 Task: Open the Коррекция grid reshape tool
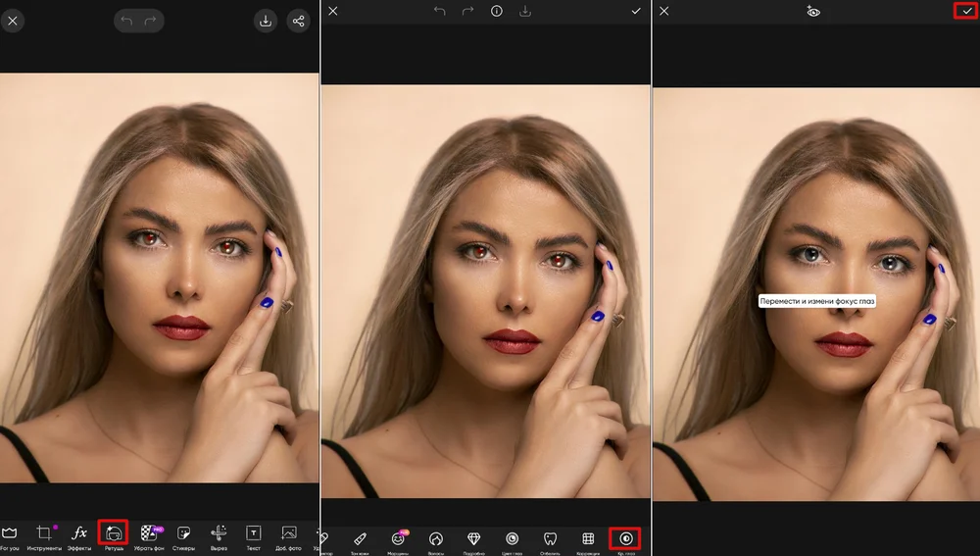pyautogui.click(x=588, y=541)
